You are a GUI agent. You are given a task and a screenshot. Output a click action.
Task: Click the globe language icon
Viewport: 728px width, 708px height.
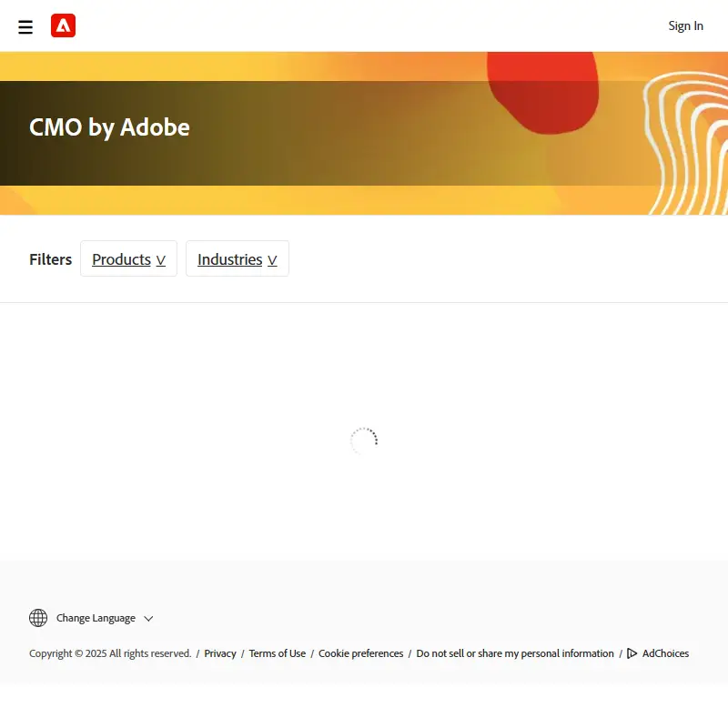(x=38, y=618)
